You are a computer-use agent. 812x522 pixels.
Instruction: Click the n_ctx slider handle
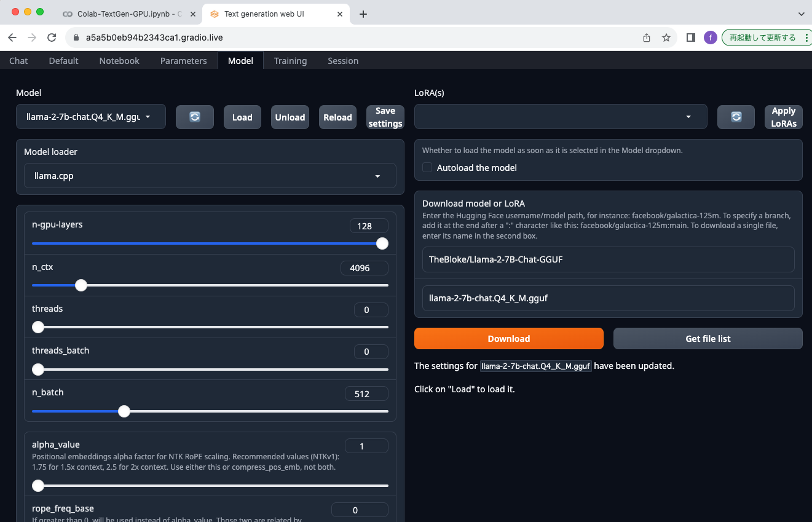click(81, 285)
